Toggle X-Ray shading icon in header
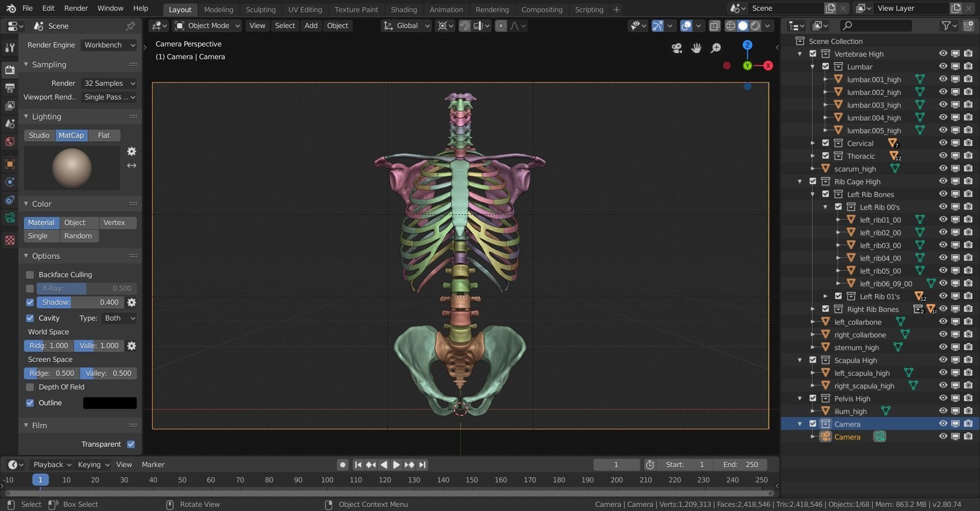Image resolution: width=980 pixels, height=511 pixels. click(x=715, y=26)
